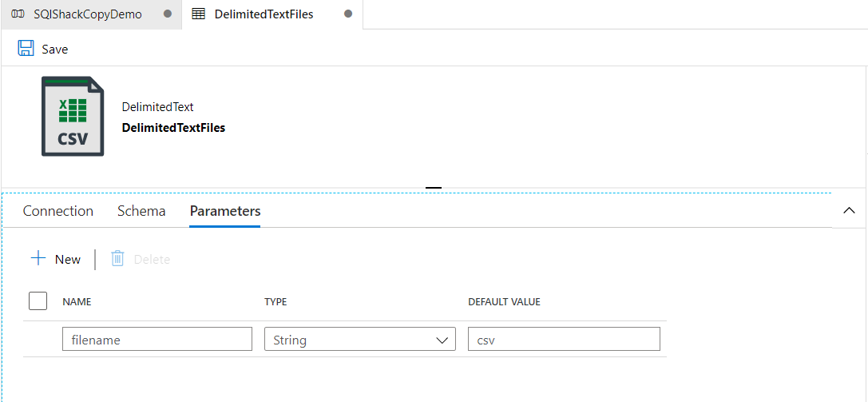Switch to the SQlShackCopyDemo pipeline tab
868x402 pixels.
coord(87,14)
